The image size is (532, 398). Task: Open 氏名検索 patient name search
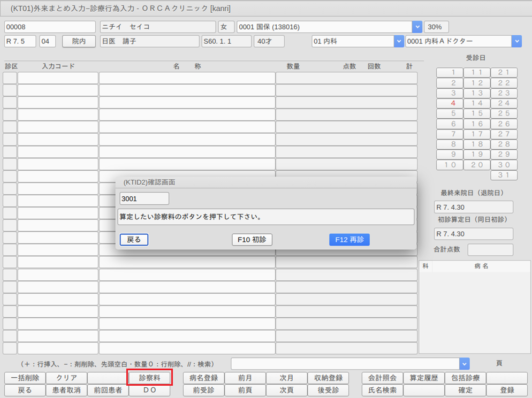[x=382, y=390]
